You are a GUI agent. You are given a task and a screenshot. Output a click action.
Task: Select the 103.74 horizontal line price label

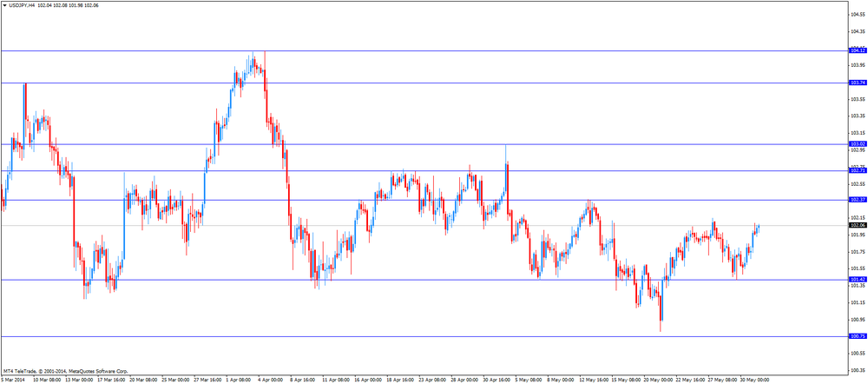[x=858, y=83]
